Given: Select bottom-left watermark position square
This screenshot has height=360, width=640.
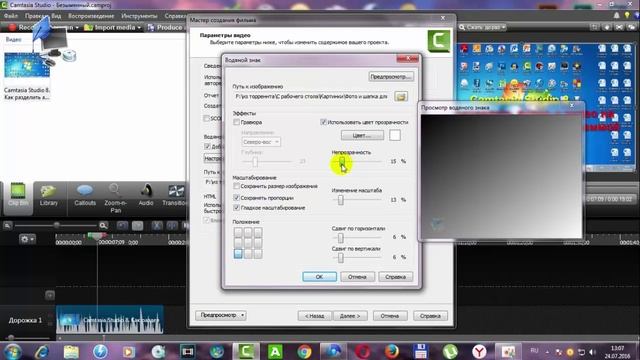Looking at the screenshot, I should click(x=238, y=254).
